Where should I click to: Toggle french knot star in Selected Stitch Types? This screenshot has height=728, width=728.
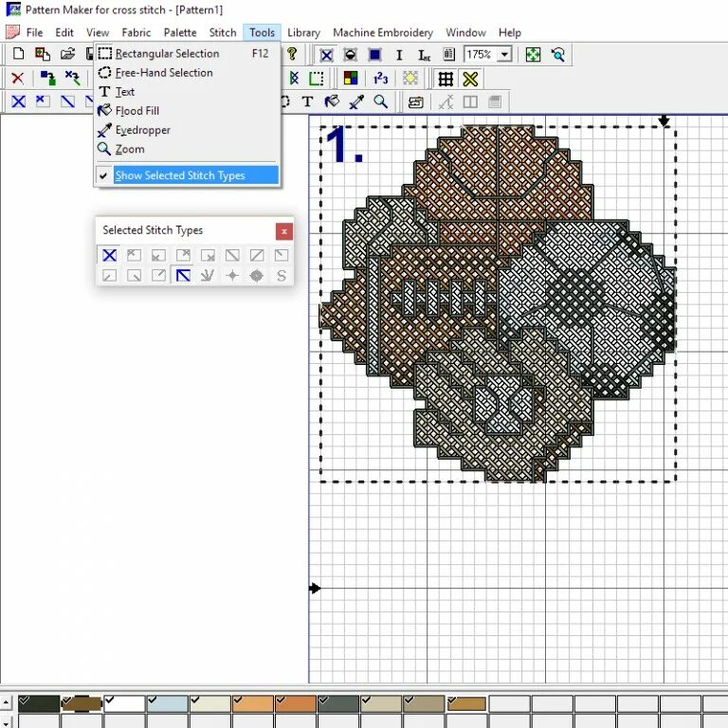point(232,275)
